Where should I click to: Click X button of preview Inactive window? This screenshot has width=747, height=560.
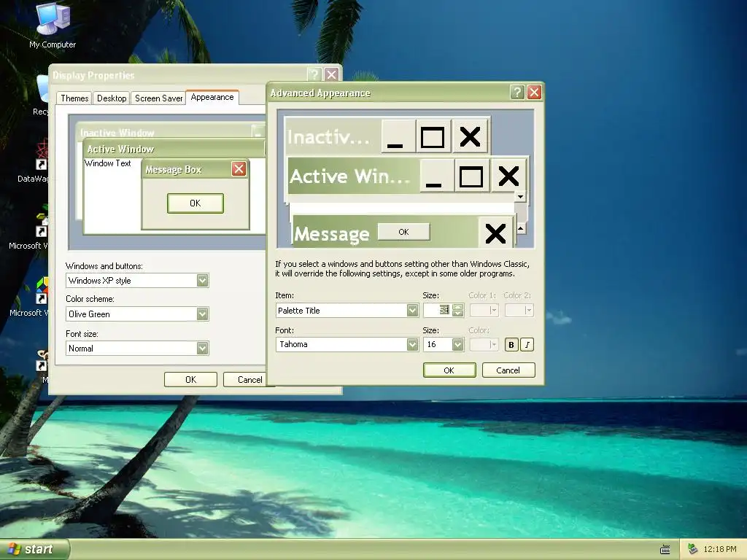tap(471, 136)
